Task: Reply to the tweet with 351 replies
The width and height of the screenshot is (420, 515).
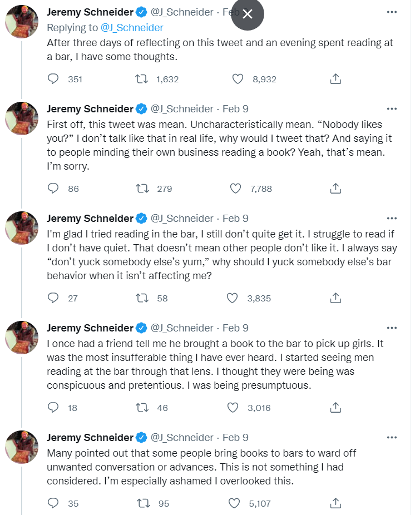Action: click(x=53, y=79)
